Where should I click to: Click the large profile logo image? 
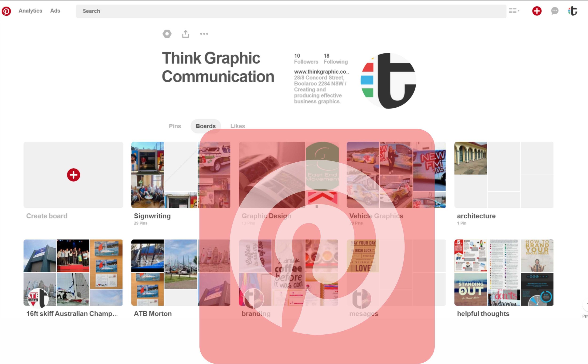(388, 81)
